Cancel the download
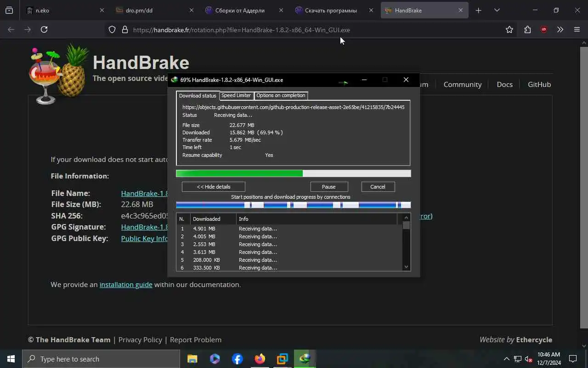Screen dimensions: 588x368 (x=378, y=187)
